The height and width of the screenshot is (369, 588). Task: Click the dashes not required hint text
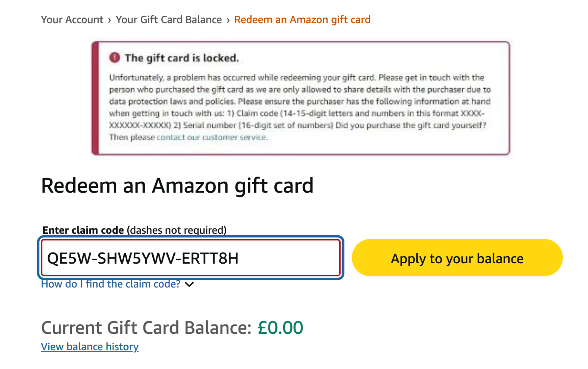(x=177, y=230)
